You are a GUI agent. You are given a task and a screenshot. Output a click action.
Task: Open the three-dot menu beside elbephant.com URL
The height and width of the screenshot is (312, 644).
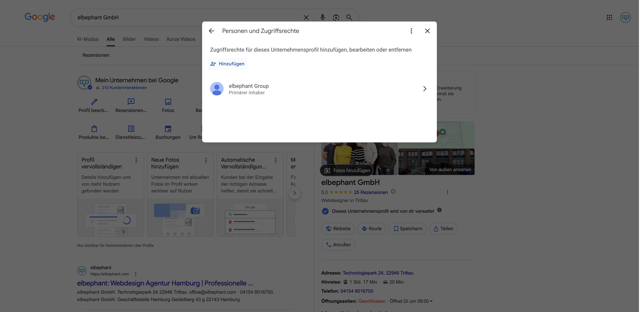(136, 274)
